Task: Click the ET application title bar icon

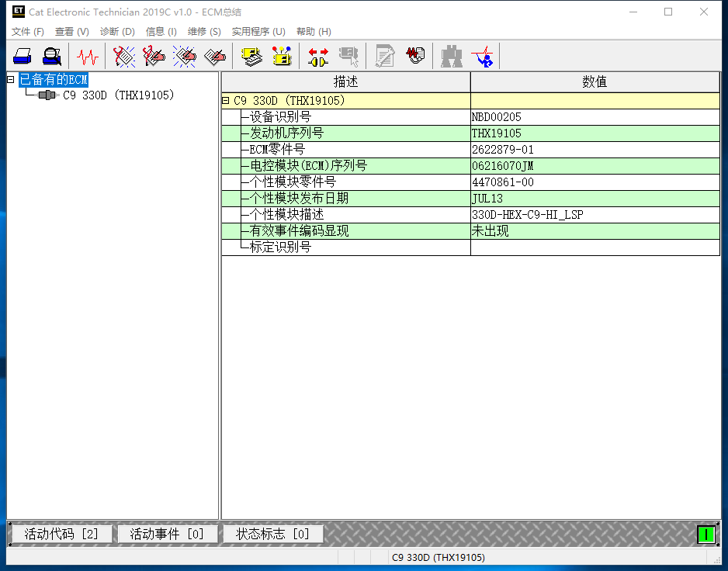Action: click(18, 12)
